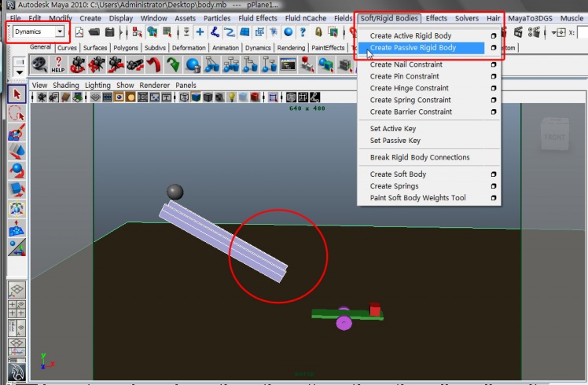This screenshot has width=588, height=385.
Task: Click the HELP shelf button
Action: coord(58,64)
